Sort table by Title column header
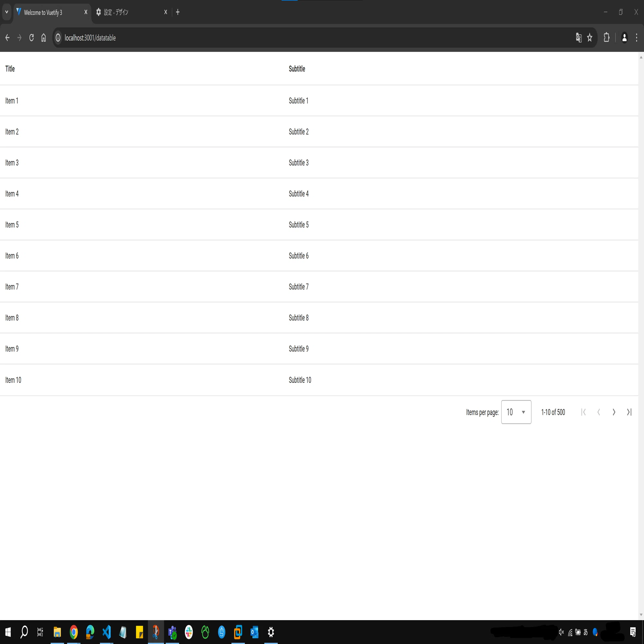 click(10, 69)
